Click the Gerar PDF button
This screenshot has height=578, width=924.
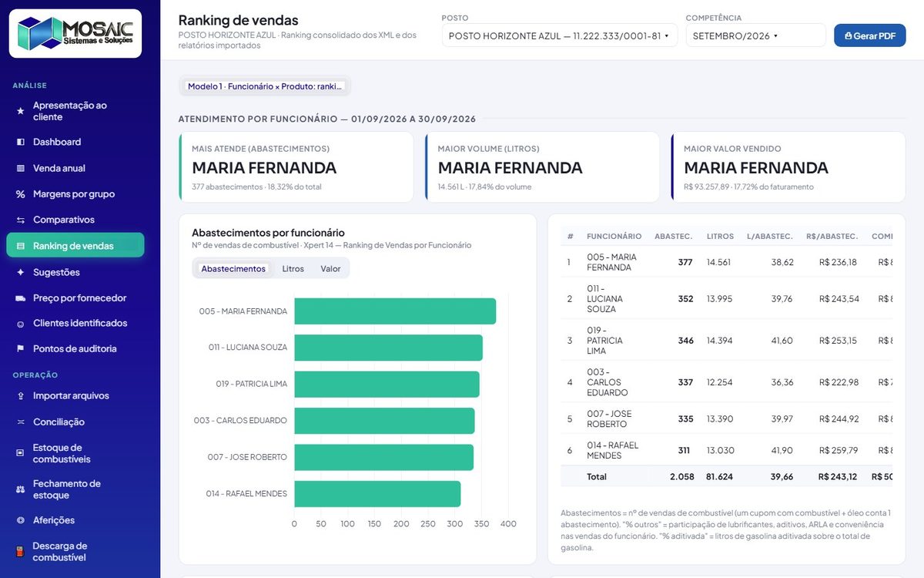[870, 35]
